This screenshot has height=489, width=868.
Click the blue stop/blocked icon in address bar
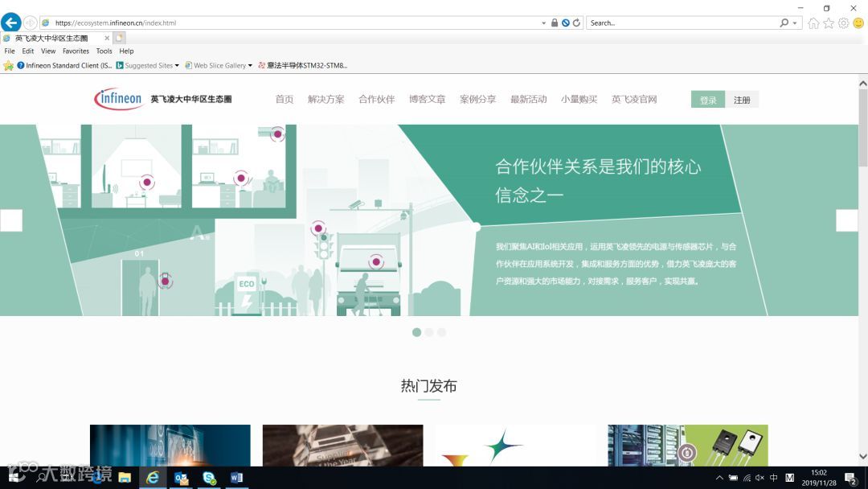pos(565,23)
